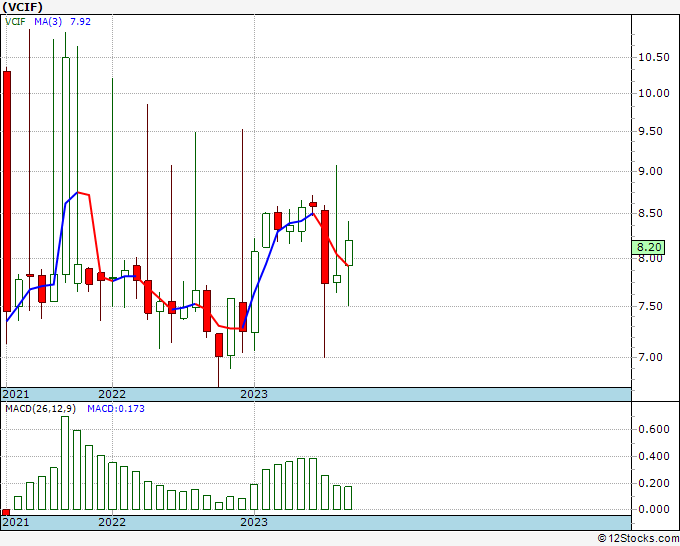
Task: Click the 2021 label on MACD timeline
Action: pos(16,522)
